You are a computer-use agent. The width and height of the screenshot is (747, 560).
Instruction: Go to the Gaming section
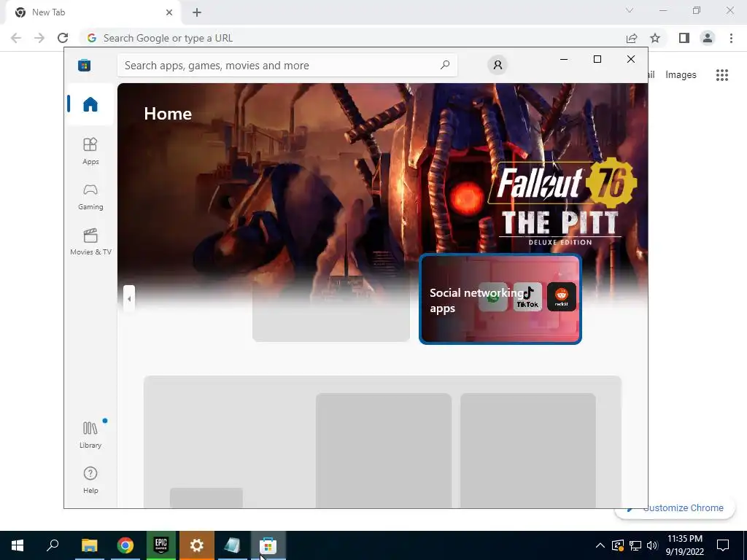point(90,196)
